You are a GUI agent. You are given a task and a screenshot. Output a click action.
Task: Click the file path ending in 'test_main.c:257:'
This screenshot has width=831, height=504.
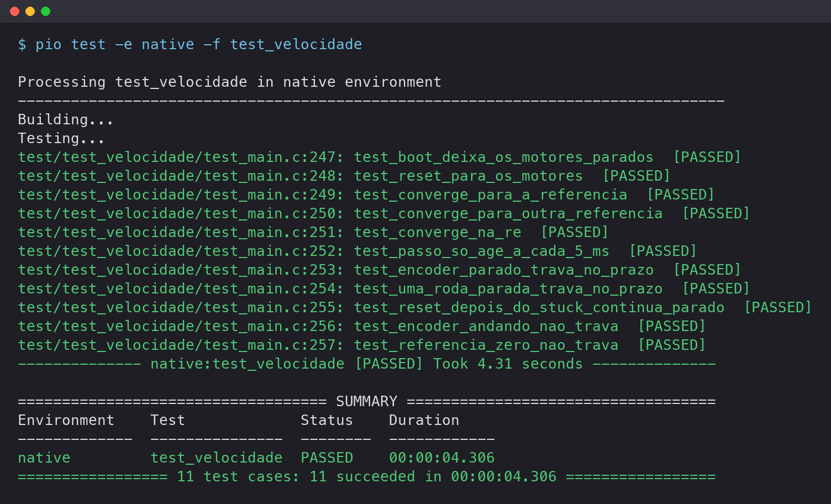(x=181, y=345)
